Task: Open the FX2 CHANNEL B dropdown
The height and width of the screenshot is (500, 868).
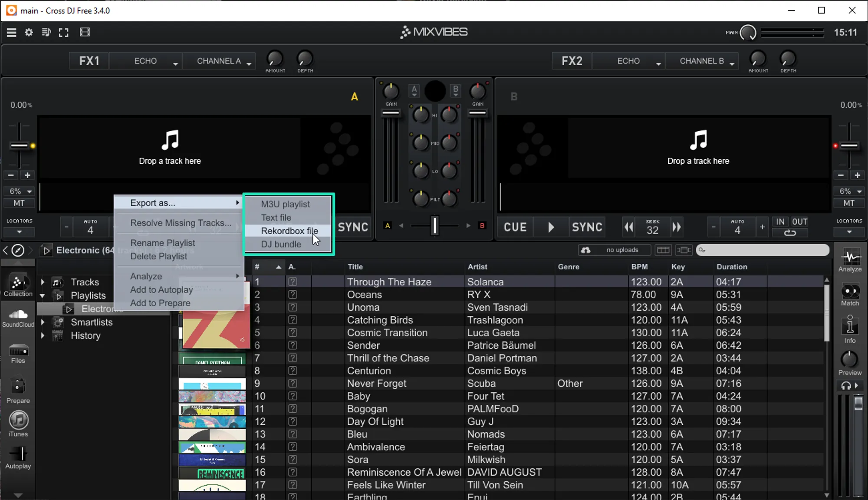Action: pyautogui.click(x=702, y=61)
